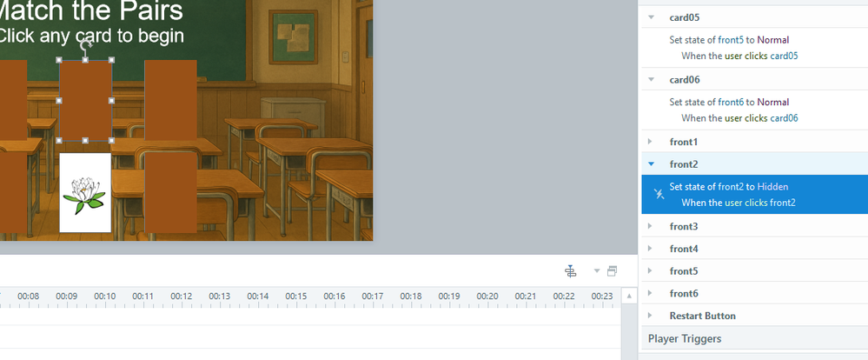Collapse the card05 trigger group
This screenshot has height=360, width=868.
pos(651,17)
